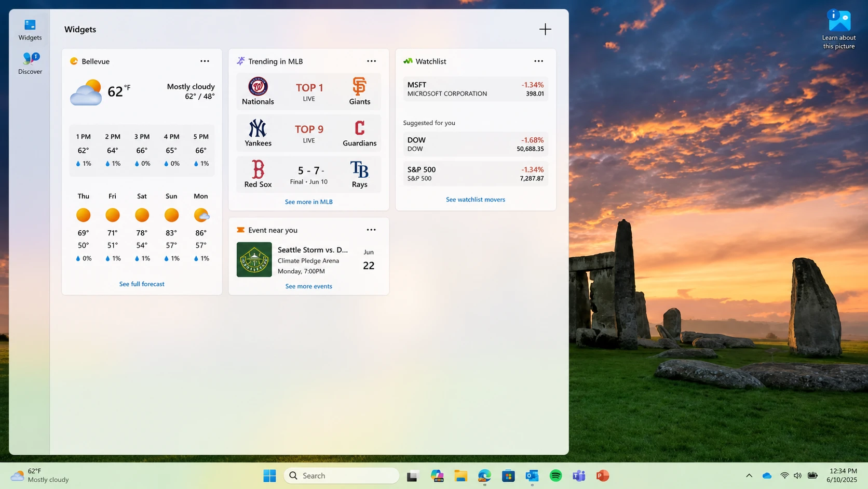Click the Watchlist header icon
Viewport: 868px width, 489px height.
pyautogui.click(x=408, y=61)
